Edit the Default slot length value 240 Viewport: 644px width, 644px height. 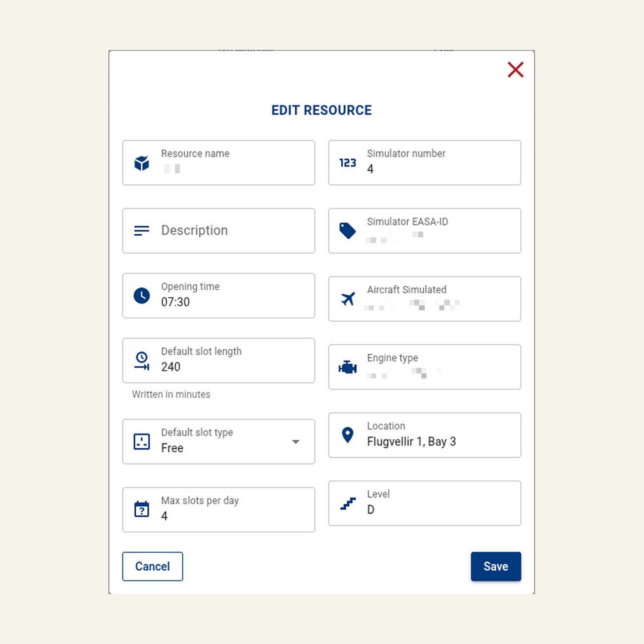(218, 361)
